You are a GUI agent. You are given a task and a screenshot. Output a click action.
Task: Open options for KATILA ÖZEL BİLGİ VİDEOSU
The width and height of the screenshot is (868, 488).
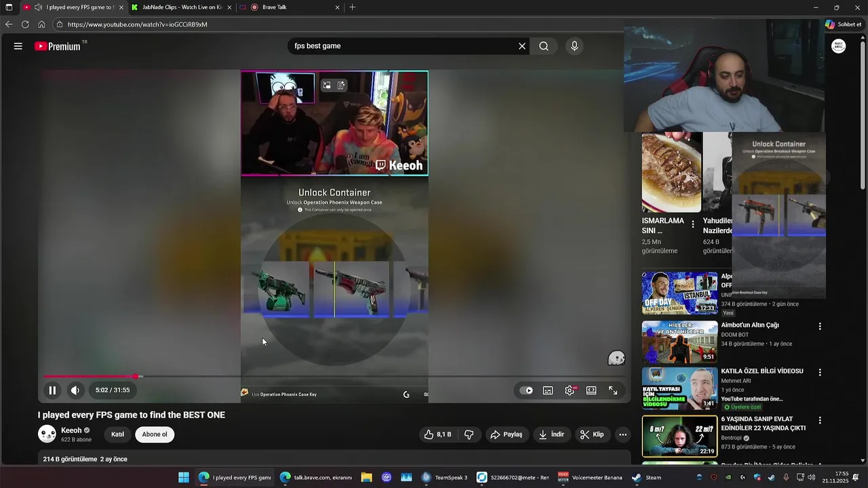[820, 372]
